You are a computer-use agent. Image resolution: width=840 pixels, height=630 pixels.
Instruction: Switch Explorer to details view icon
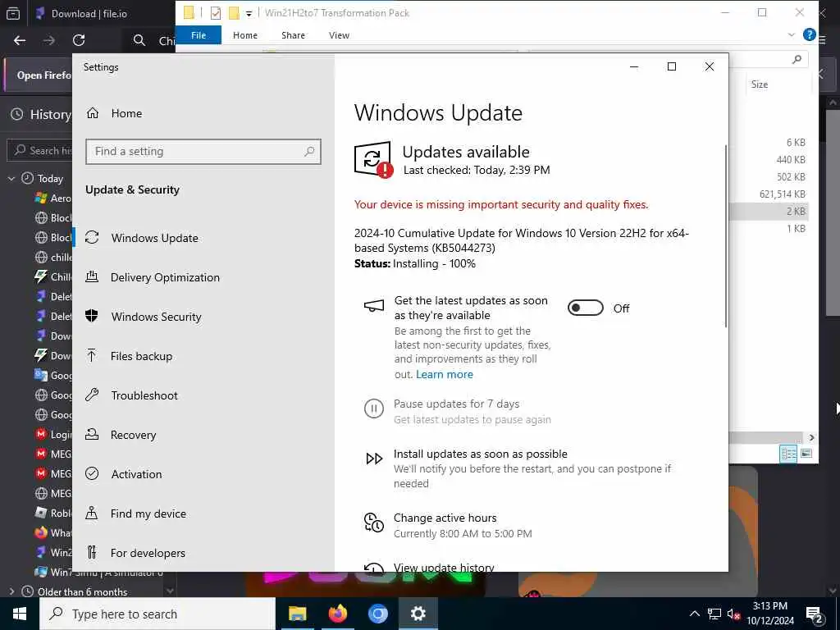click(x=788, y=454)
